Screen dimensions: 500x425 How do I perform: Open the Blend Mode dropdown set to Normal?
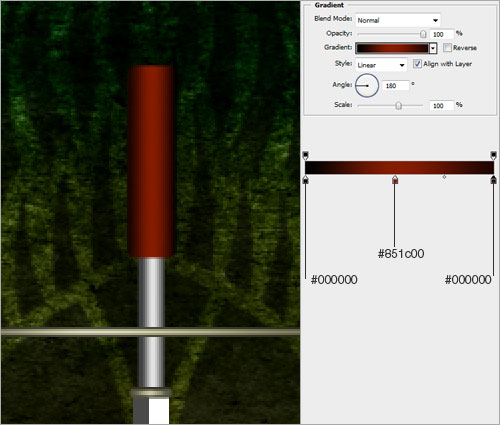point(398,20)
